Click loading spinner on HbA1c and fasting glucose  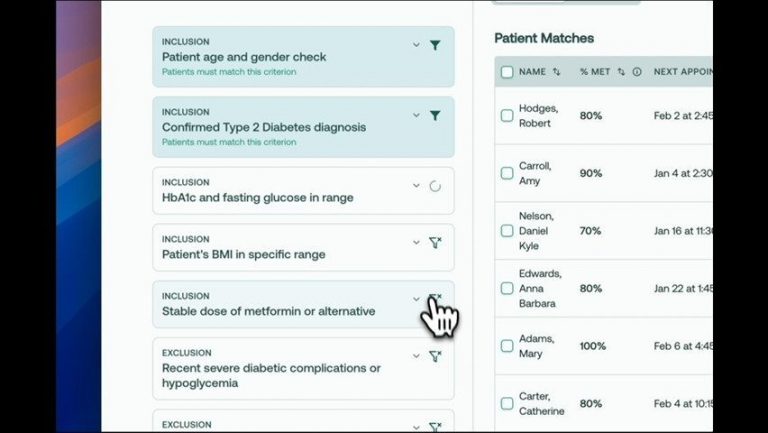click(x=435, y=186)
